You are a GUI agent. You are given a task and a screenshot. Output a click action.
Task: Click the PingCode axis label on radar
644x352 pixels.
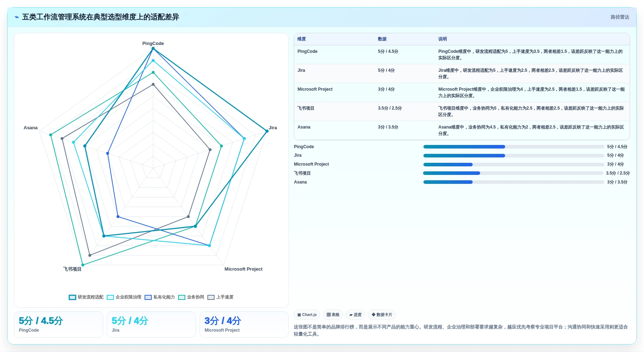(x=153, y=44)
